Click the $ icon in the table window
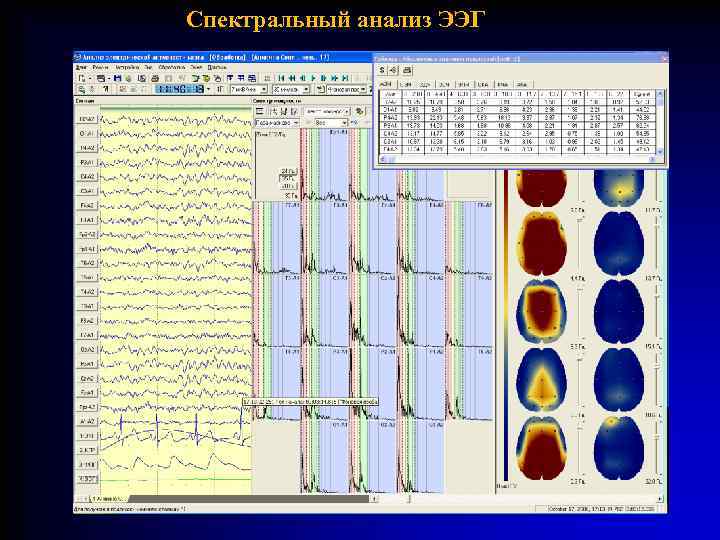 pyautogui.click(x=382, y=70)
